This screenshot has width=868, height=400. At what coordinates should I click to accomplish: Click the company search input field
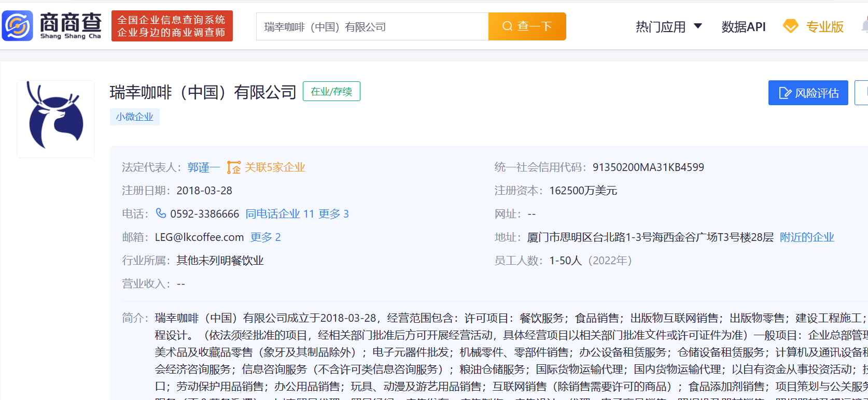tap(372, 27)
